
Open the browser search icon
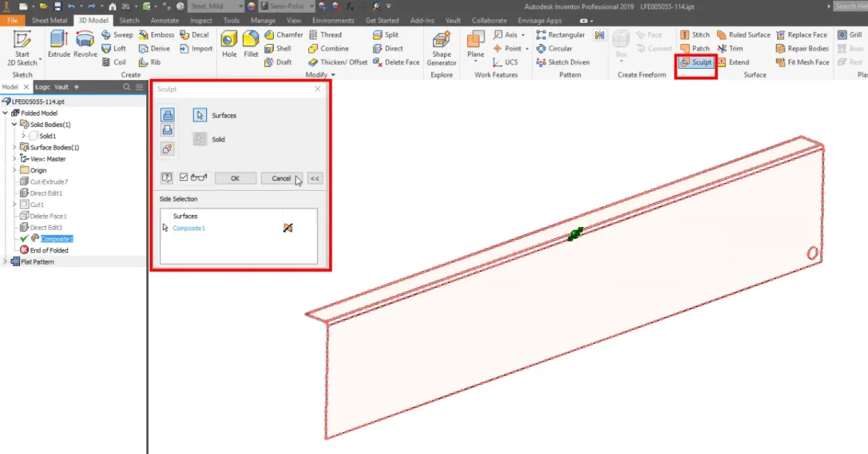coord(127,87)
